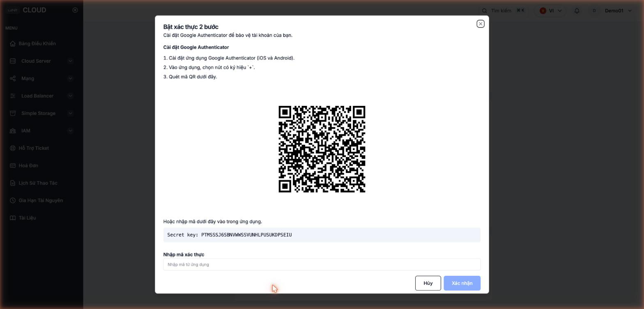Screen dimensions: 644x309
Task: Click the Simple Storage archive icon
Action: point(13,113)
